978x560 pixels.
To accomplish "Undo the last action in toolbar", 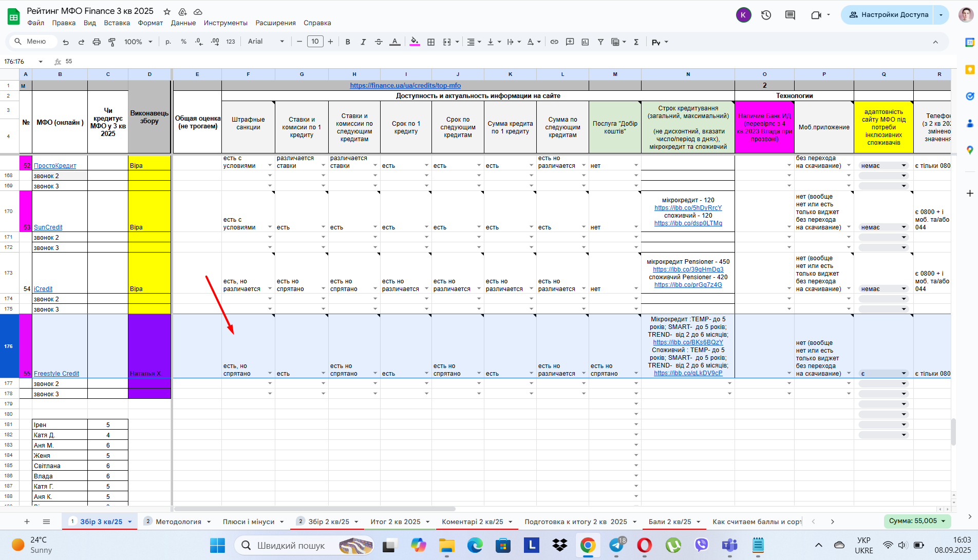I will 66,42.
